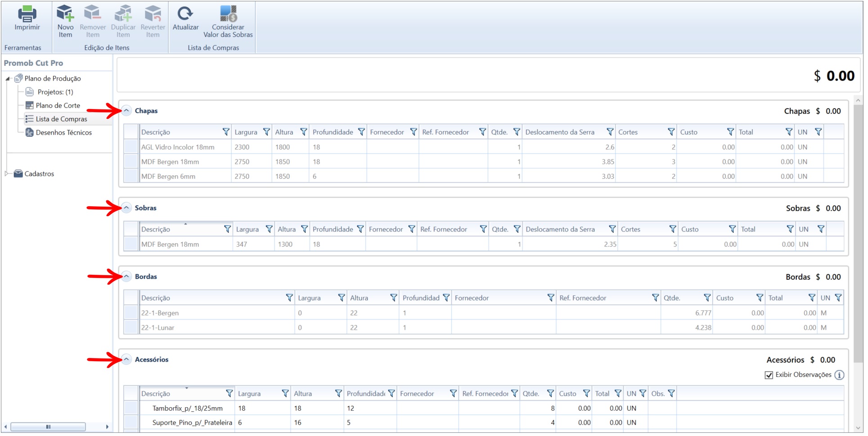The height and width of the screenshot is (436, 868).
Task: Uncheck Exibir Observações checkbox
Action: point(769,375)
